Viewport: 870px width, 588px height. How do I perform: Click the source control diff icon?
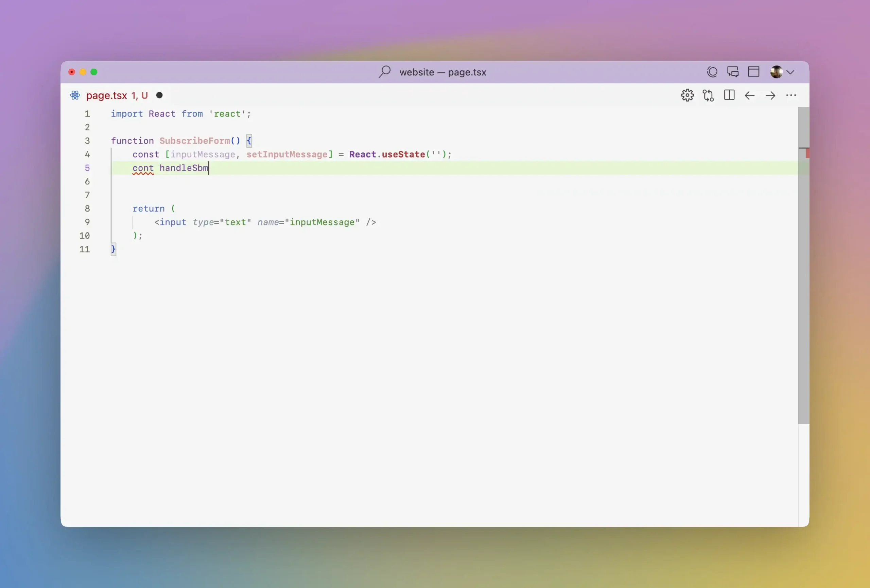[x=709, y=95]
